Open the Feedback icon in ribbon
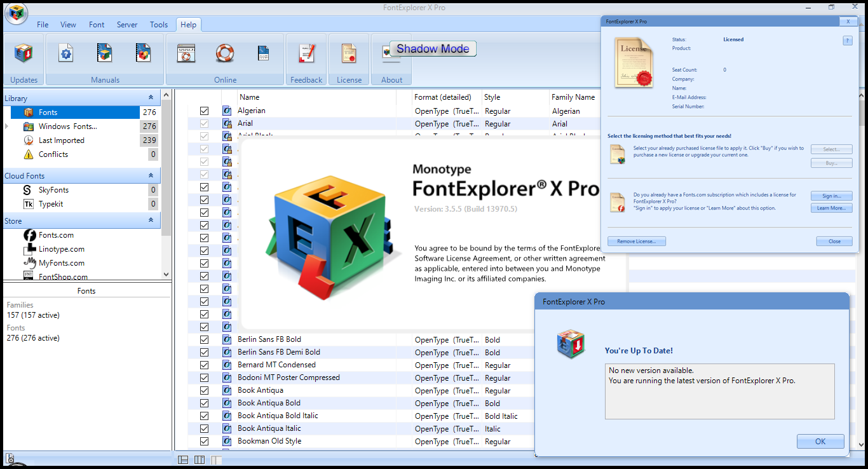The image size is (868, 469). pyautogui.click(x=307, y=53)
